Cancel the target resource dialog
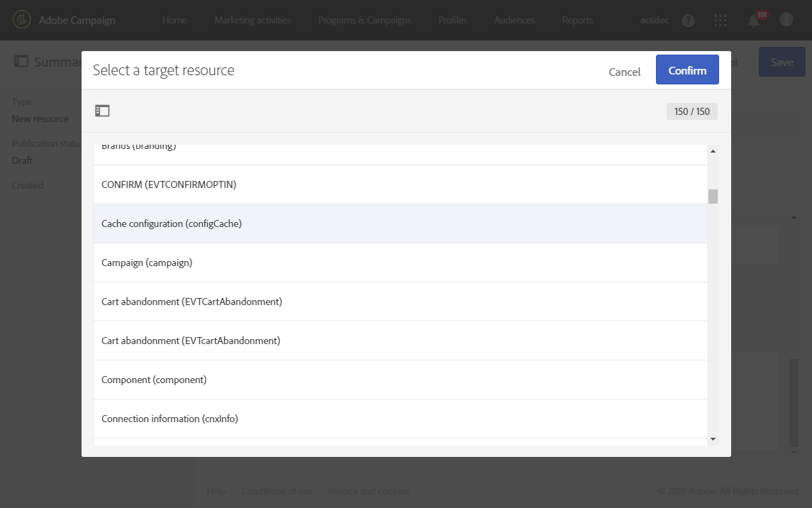The image size is (812, 508). (x=624, y=72)
